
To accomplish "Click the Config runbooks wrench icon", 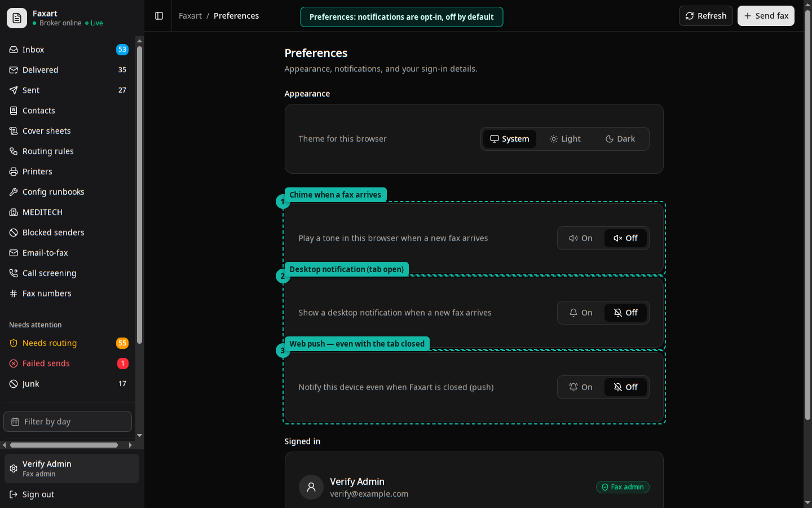I will coord(14,192).
